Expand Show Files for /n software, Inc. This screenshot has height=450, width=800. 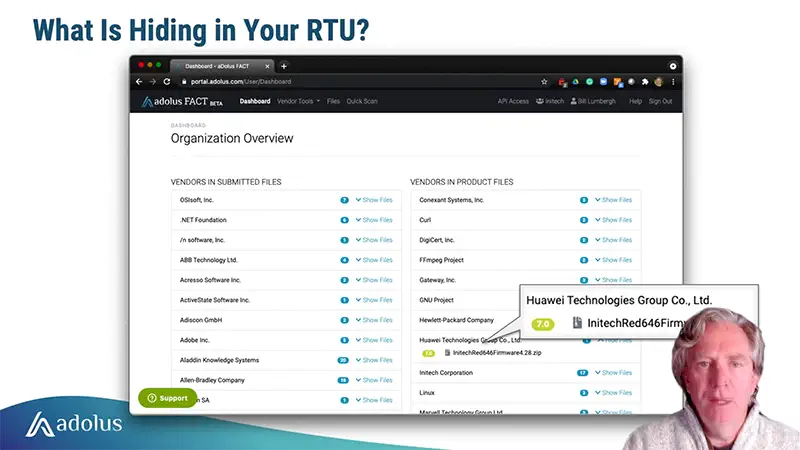pyautogui.click(x=374, y=240)
